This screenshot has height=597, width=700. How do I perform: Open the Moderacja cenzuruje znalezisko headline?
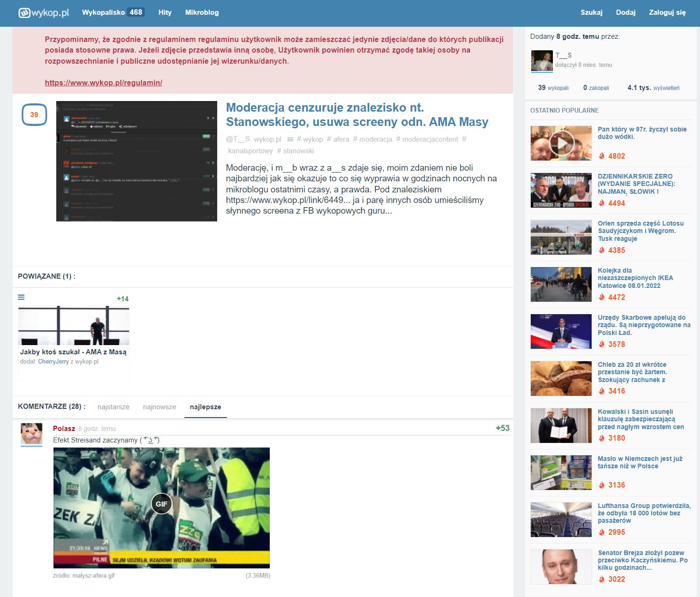point(357,114)
